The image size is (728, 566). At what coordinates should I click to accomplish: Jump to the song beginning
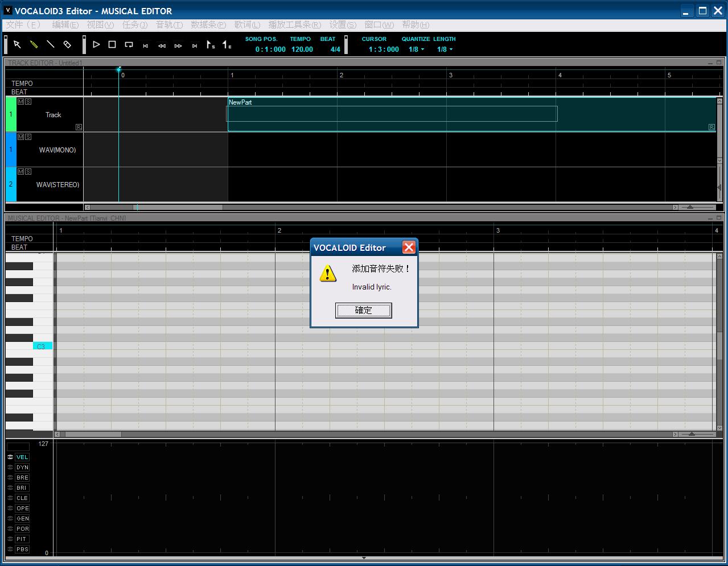[146, 46]
